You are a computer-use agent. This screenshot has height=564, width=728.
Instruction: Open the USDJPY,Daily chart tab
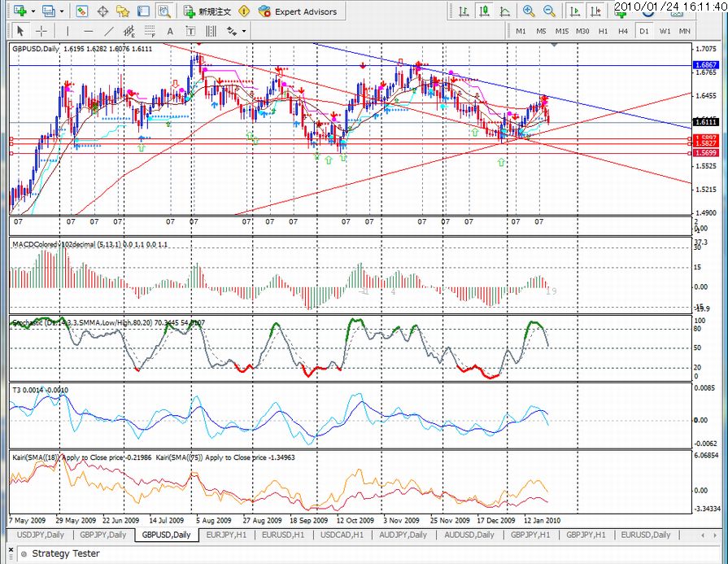click(x=40, y=535)
